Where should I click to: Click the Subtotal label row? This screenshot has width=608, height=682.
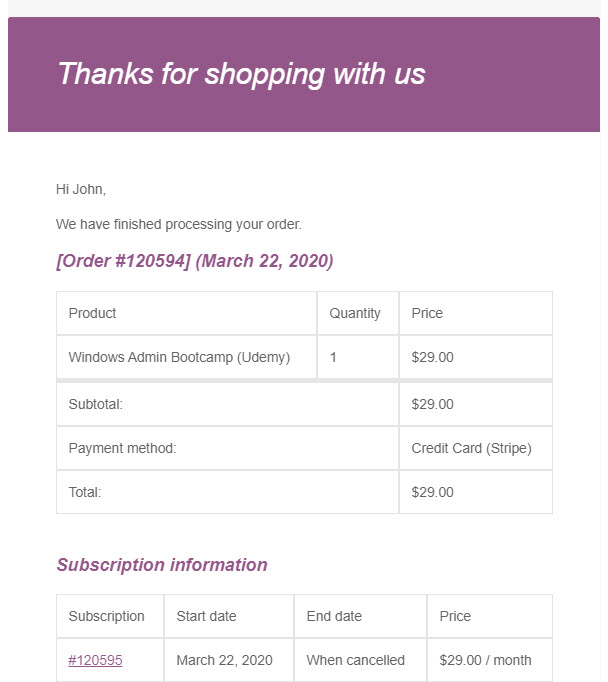coord(95,404)
